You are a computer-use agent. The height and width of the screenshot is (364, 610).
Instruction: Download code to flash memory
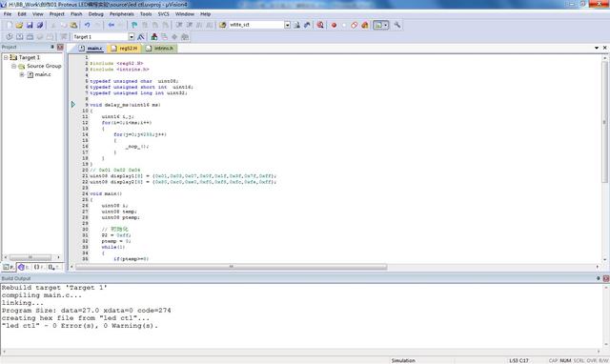point(64,37)
